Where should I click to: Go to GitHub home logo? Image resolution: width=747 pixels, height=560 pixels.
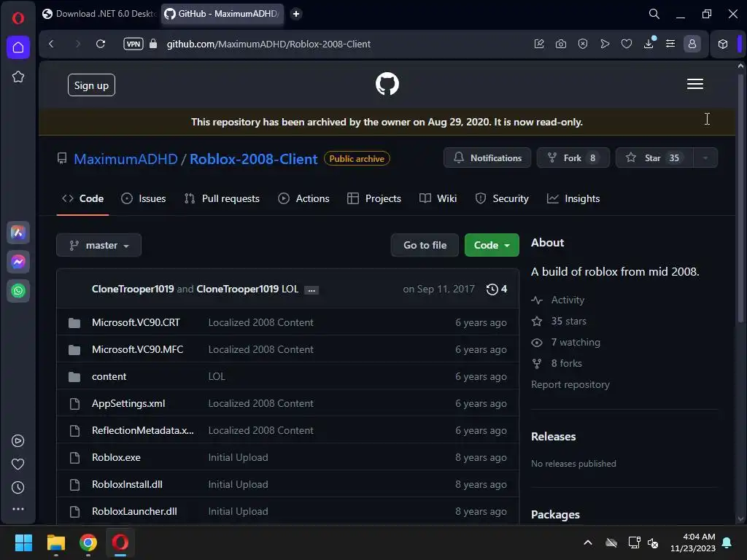pos(387,84)
